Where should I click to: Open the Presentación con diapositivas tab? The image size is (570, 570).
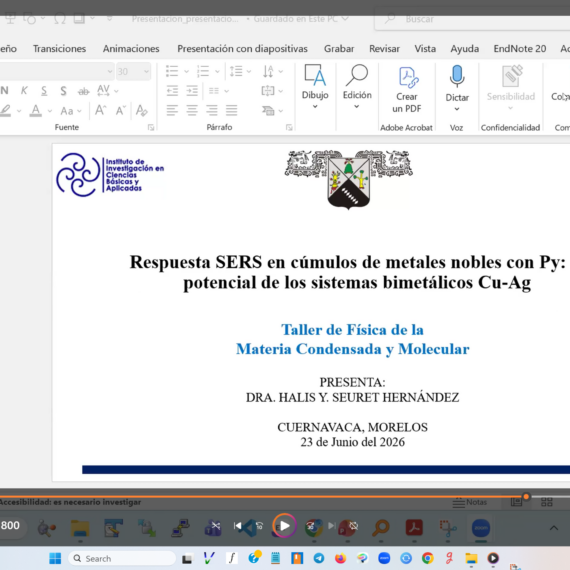(x=242, y=49)
